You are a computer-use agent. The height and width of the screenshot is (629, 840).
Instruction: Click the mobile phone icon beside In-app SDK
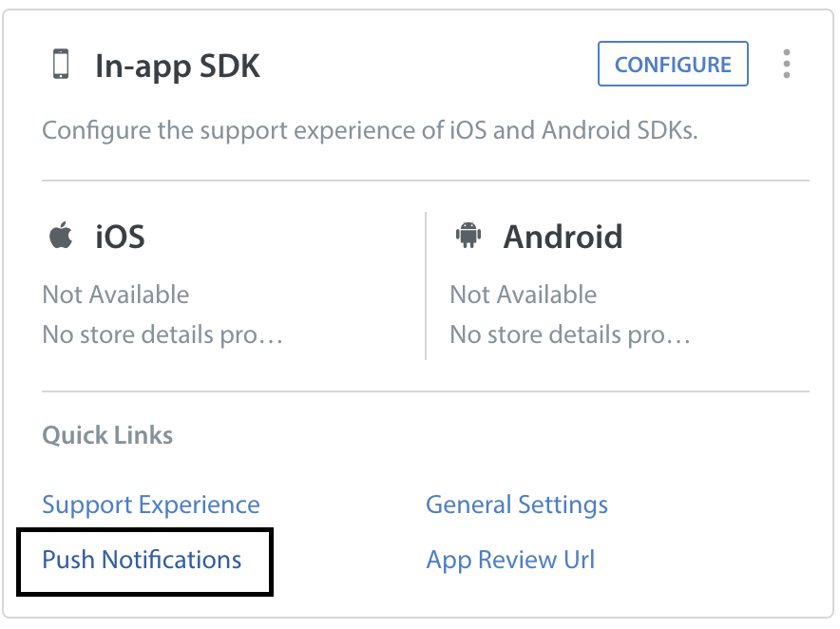click(61, 64)
